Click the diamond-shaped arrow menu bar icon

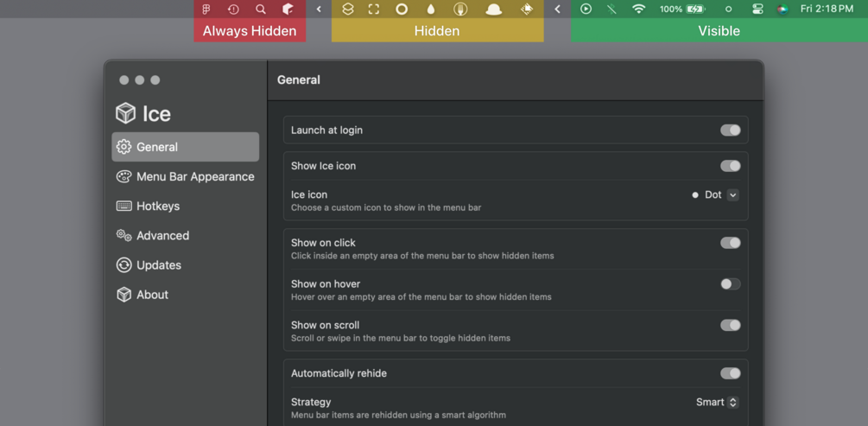pos(528,9)
